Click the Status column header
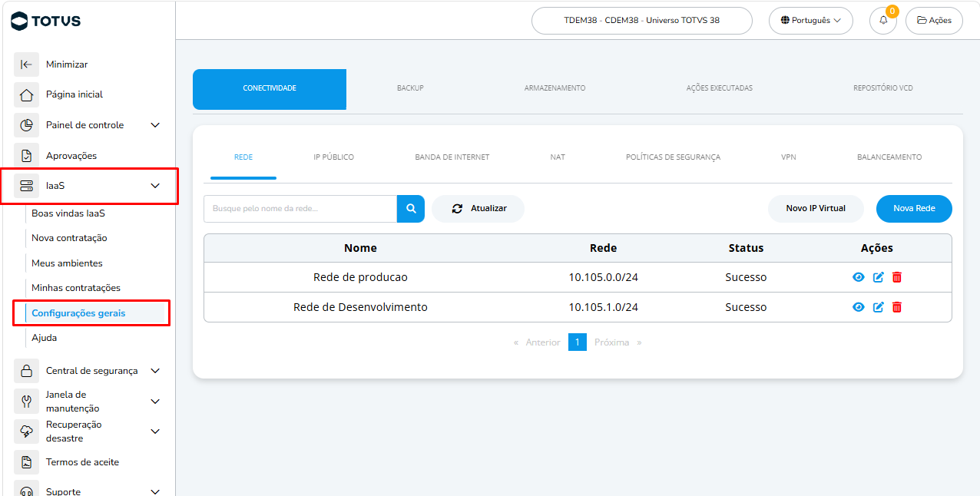This screenshot has width=980, height=496. click(x=746, y=248)
